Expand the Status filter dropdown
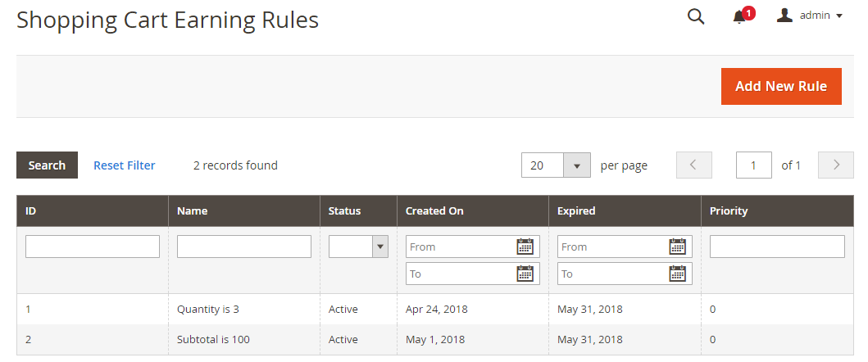868x362 pixels. (x=358, y=247)
